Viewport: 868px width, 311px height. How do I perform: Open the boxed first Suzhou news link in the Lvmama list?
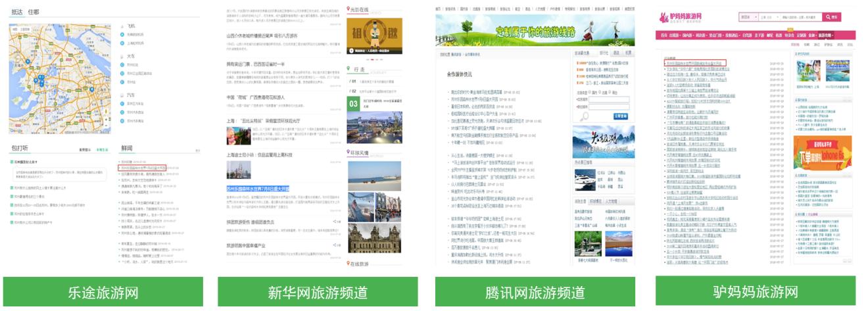[695, 62]
